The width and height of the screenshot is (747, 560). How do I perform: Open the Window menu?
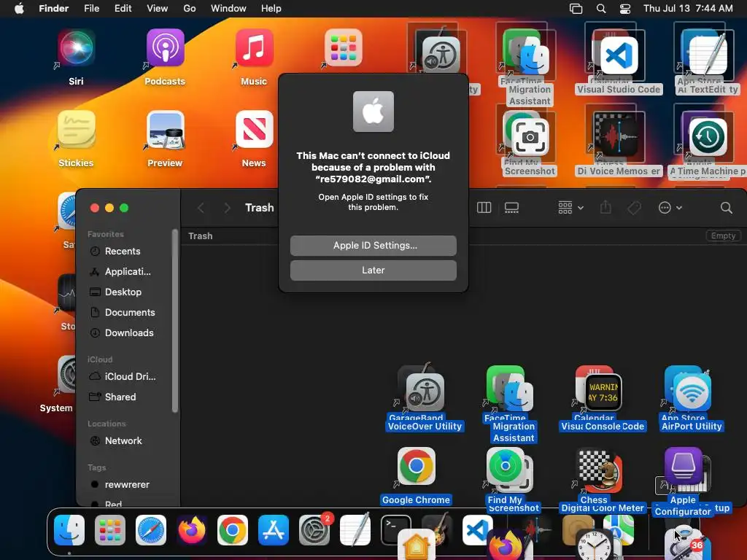[x=228, y=8]
